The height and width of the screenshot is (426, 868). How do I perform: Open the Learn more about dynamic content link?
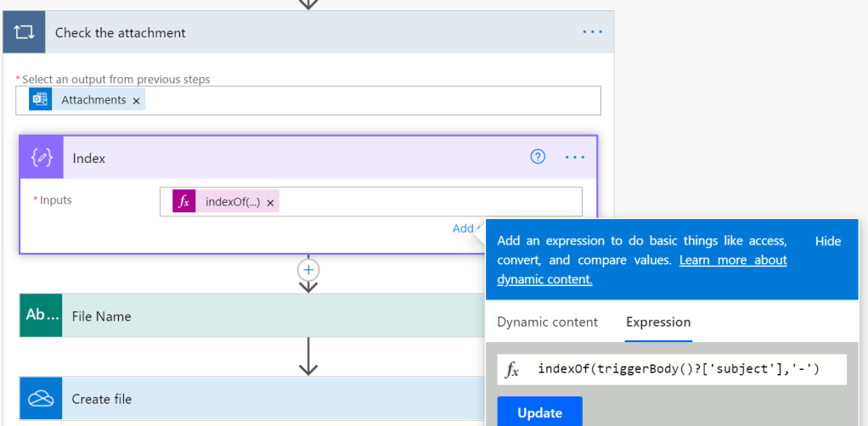(642, 270)
